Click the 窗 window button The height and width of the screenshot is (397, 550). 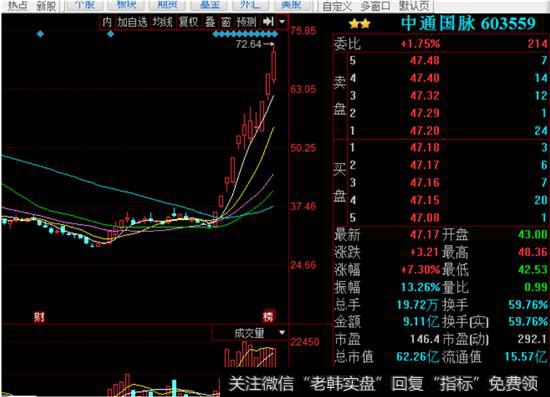(226, 22)
